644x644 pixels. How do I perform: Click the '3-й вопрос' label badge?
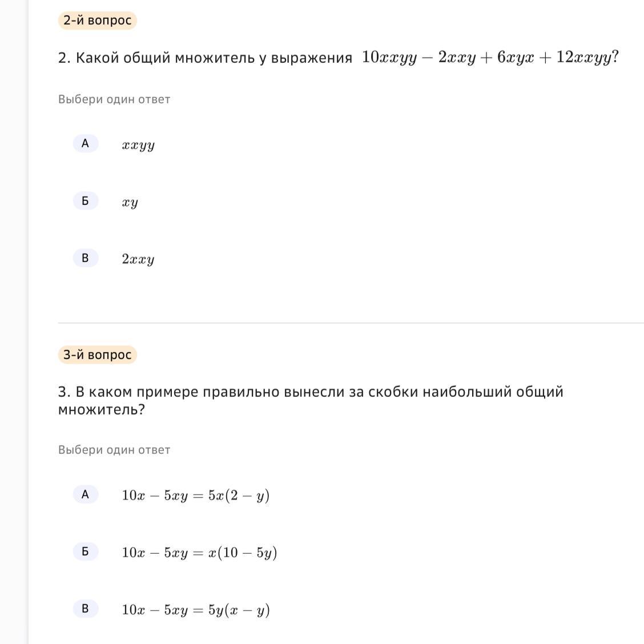[x=97, y=355]
